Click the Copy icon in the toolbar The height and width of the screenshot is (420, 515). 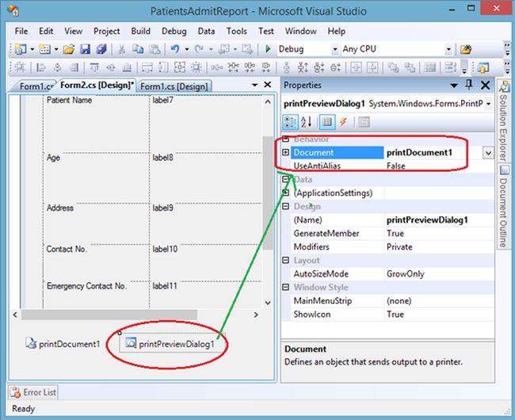click(x=138, y=49)
